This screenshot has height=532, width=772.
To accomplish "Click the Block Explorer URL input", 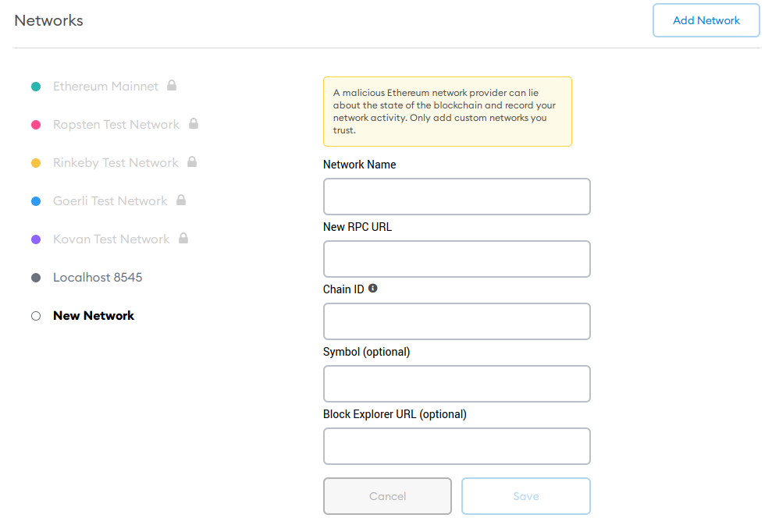I will click(x=457, y=446).
